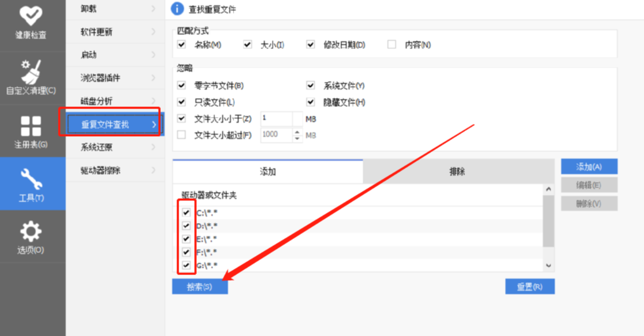This screenshot has height=336, width=644.
Task: Open the 选项 gear icon
Action: coord(31,232)
